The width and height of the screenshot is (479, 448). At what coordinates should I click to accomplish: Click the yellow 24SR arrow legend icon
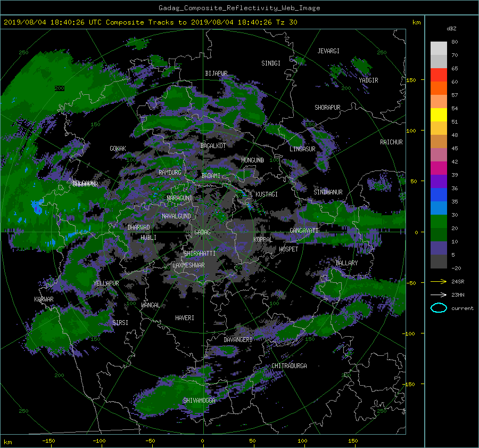439,281
